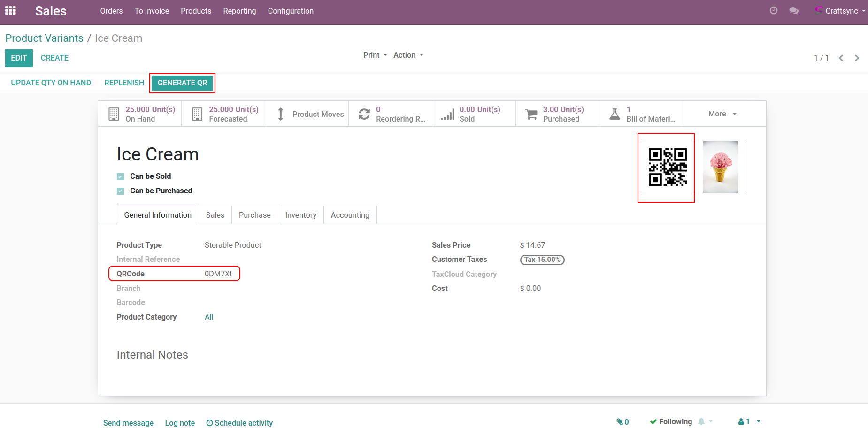Viewport: 868px width, 443px height.
Task: Click the On Hand building icon
Action: pyautogui.click(x=114, y=114)
